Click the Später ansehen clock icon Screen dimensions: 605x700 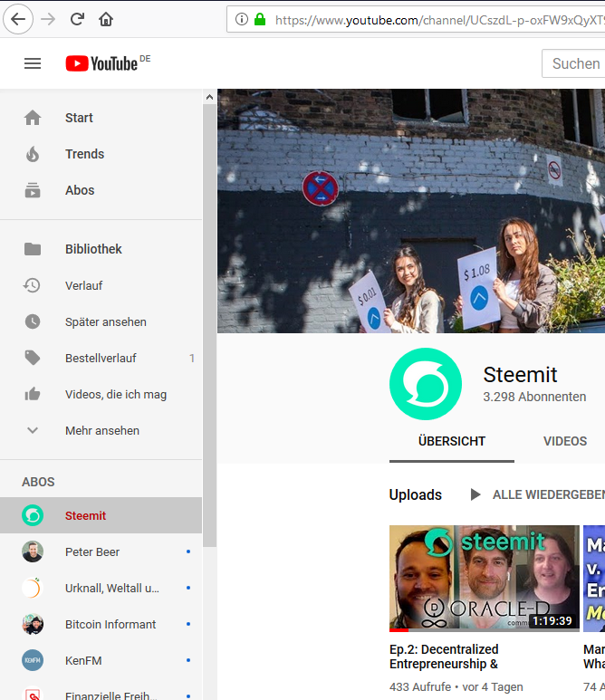point(33,321)
